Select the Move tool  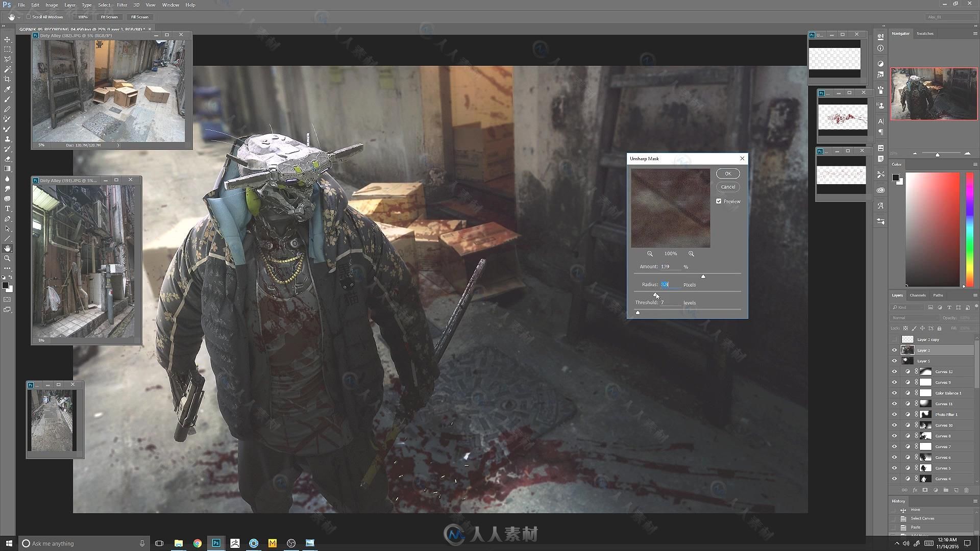click(7, 39)
